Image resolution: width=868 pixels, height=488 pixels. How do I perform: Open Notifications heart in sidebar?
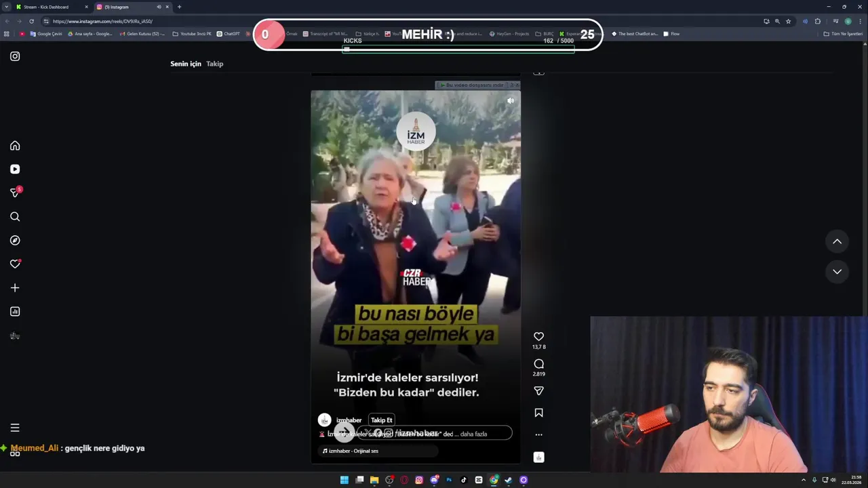pos(15,264)
